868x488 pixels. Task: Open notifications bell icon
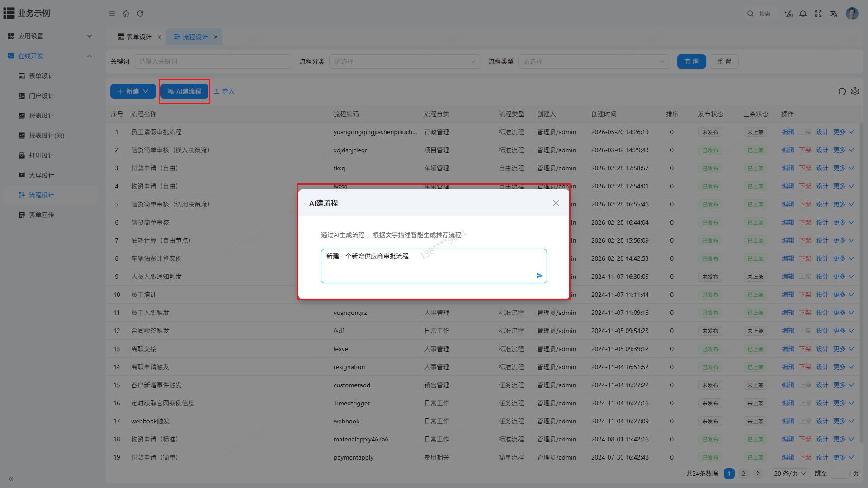pyautogui.click(x=803, y=14)
